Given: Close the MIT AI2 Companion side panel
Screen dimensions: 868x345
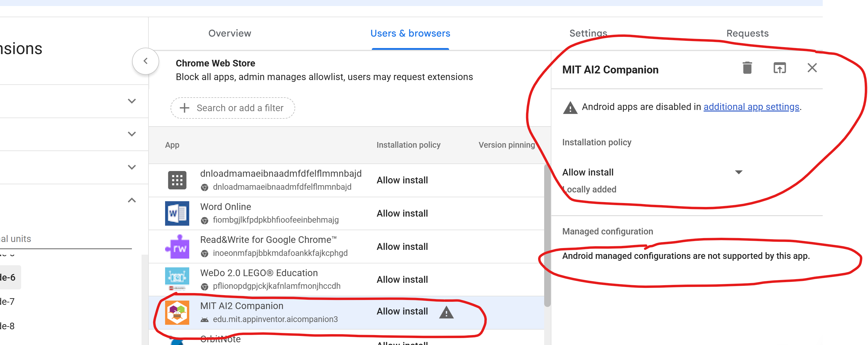Looking at the screenshot, I should 812,68.
